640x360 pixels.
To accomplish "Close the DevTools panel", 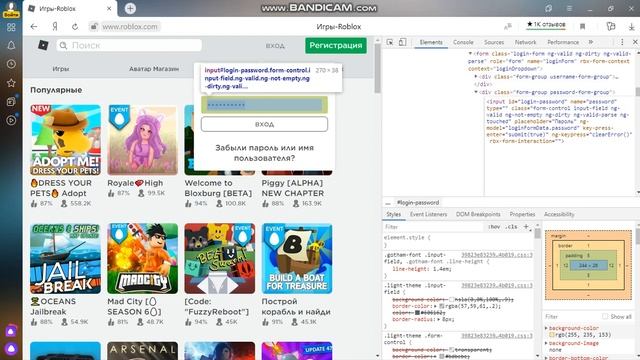I will point(635,42).
